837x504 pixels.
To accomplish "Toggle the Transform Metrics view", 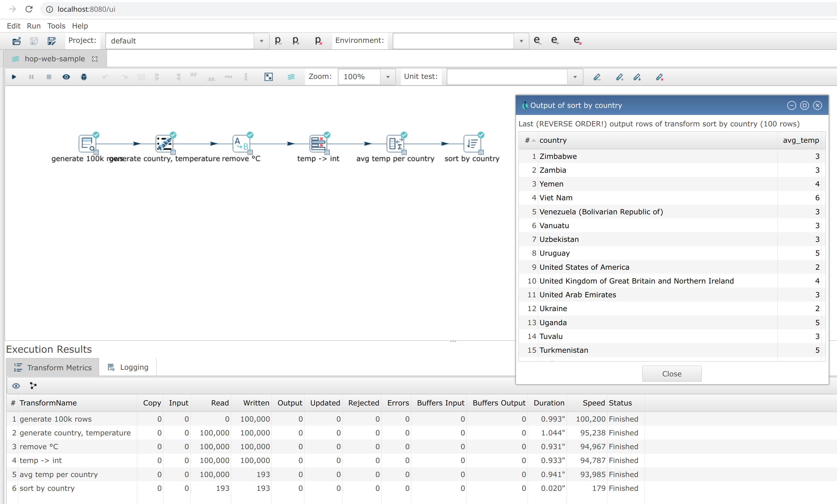I will click(x=52, y=367).
